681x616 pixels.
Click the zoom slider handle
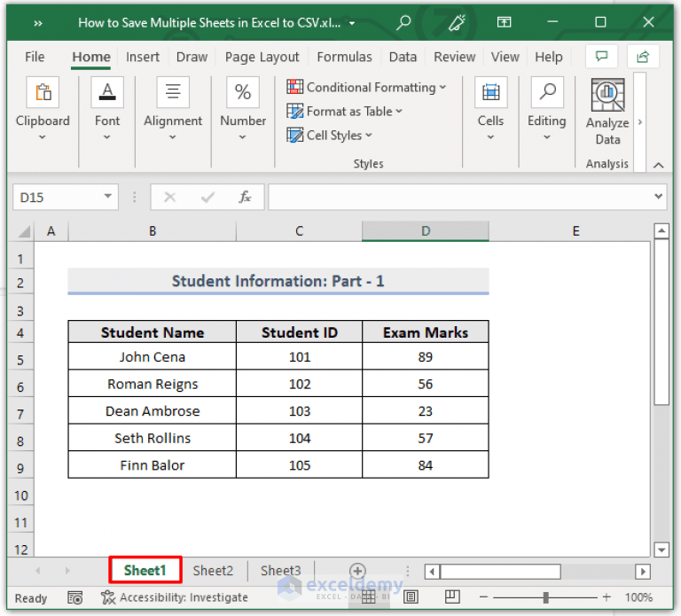point(546,597)
